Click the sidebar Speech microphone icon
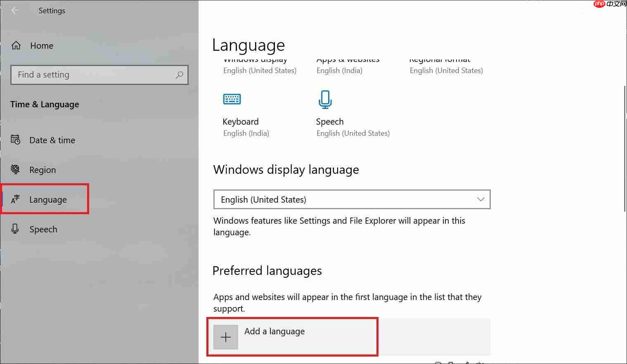 pyautogui.click(x=15, y=229)
